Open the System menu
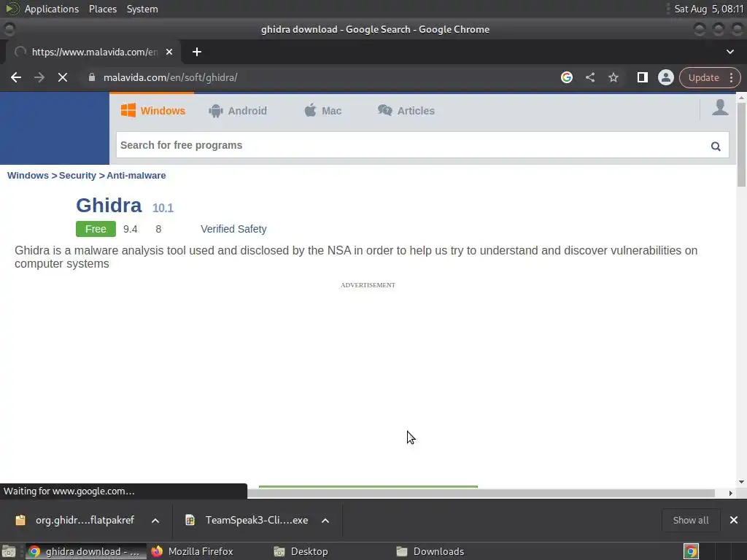The image size is (747, 560). (142, 9)
